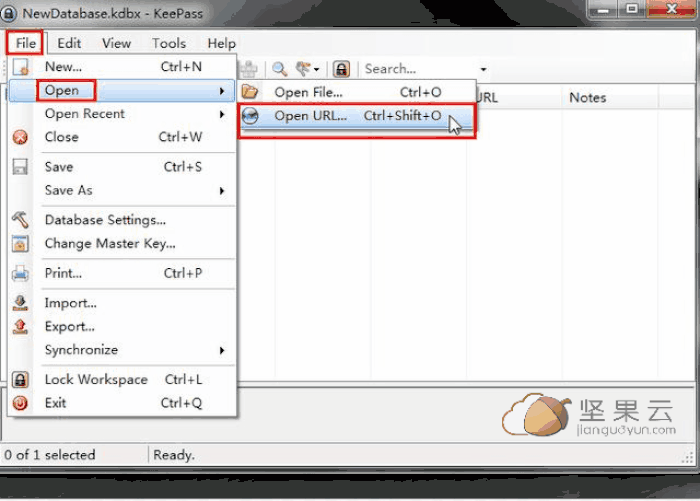The image size is (700, 501).
Task: Click the Export icon in menu
Action: [x=20, y=326]
